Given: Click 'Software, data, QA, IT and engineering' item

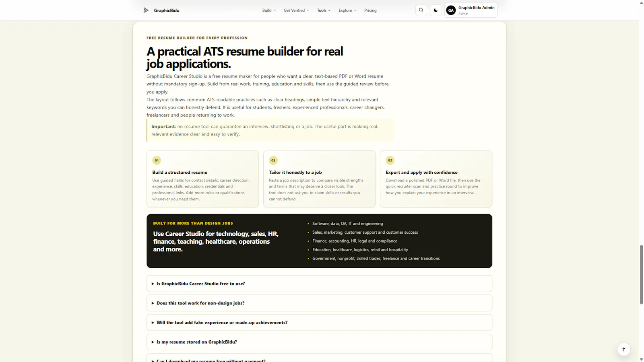Looking at the screenshot, I should click(x=347, y=224).
